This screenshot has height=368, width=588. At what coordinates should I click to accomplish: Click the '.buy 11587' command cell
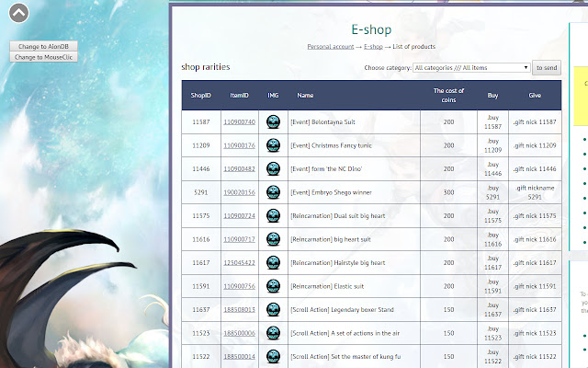pyautogui.click(x=492, y=122)
